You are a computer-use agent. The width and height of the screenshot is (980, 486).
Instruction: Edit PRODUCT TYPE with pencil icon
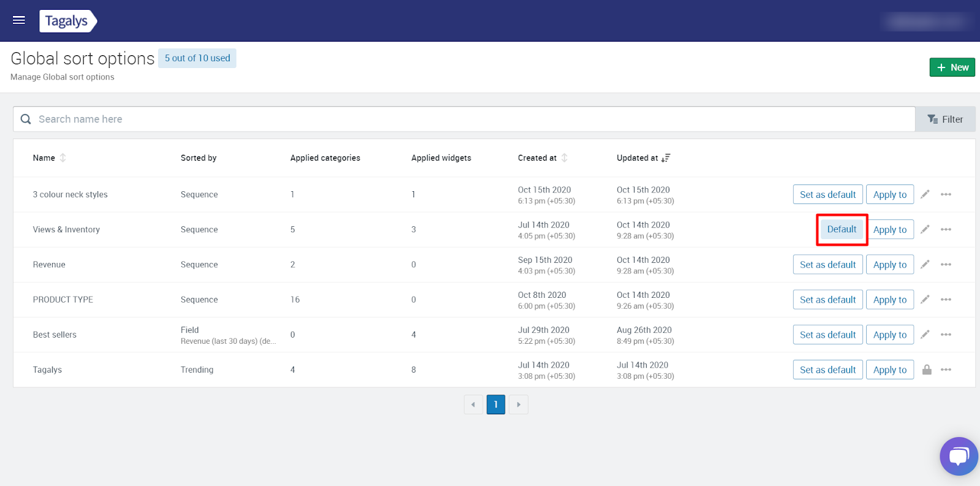[x=925, y=299]
